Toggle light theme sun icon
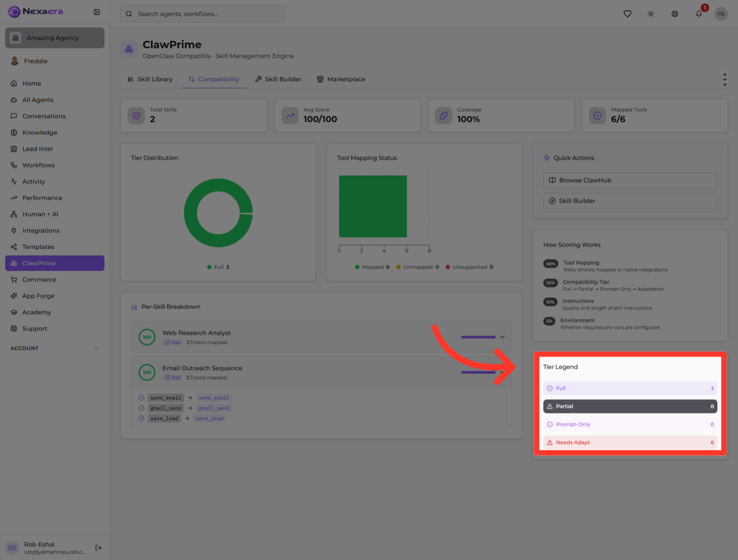The width and height of the screenshot is (738, 560). pos(651,14)
